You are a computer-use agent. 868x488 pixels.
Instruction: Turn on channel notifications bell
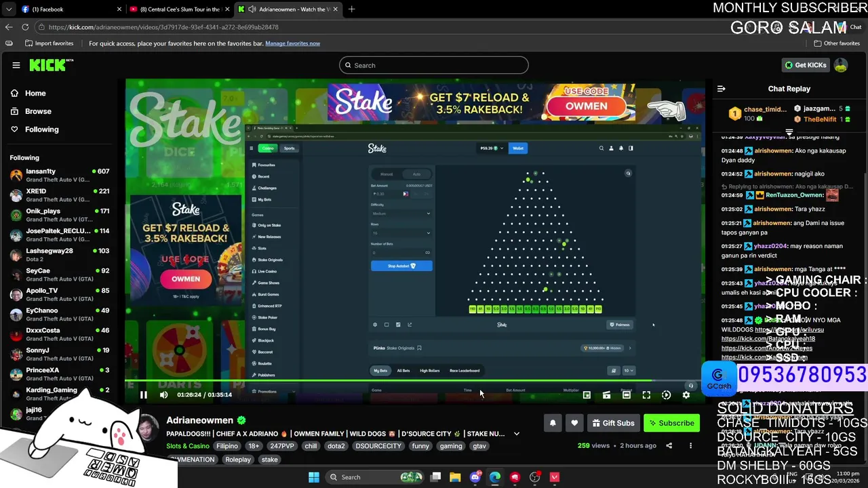(x=553, y=423)
